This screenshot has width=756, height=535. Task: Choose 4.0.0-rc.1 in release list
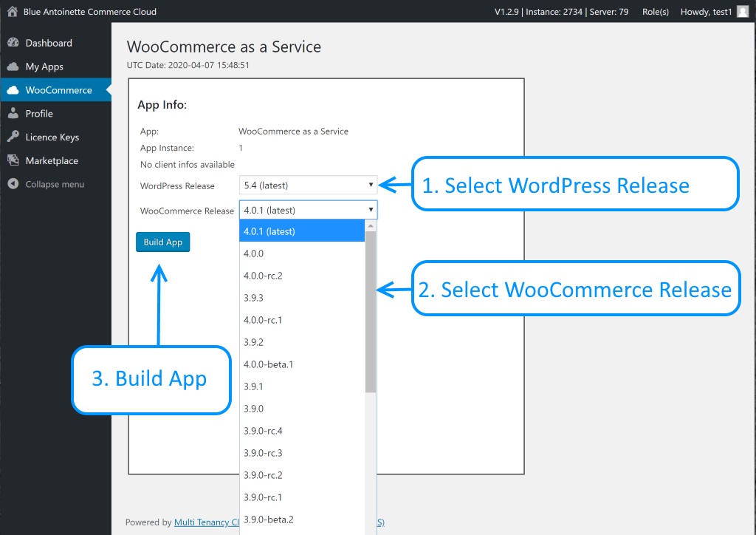(x=302, y=320)
